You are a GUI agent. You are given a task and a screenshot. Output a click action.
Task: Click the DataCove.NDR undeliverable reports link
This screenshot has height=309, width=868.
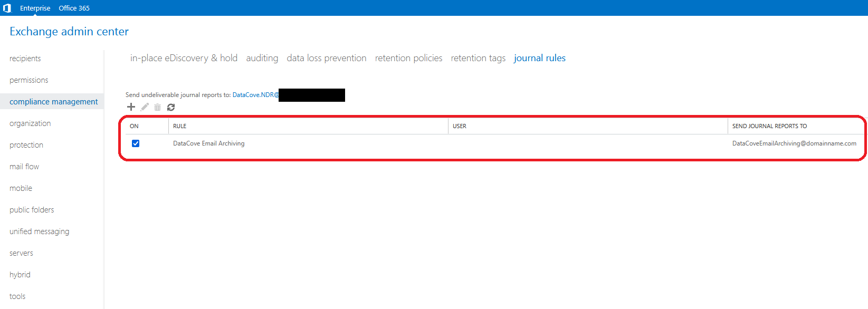[255, 95]
